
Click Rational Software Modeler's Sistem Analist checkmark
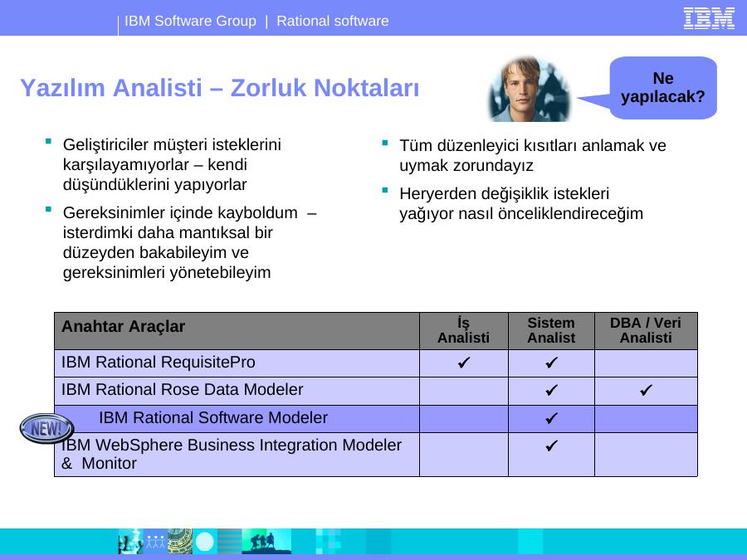click(551, 418)
